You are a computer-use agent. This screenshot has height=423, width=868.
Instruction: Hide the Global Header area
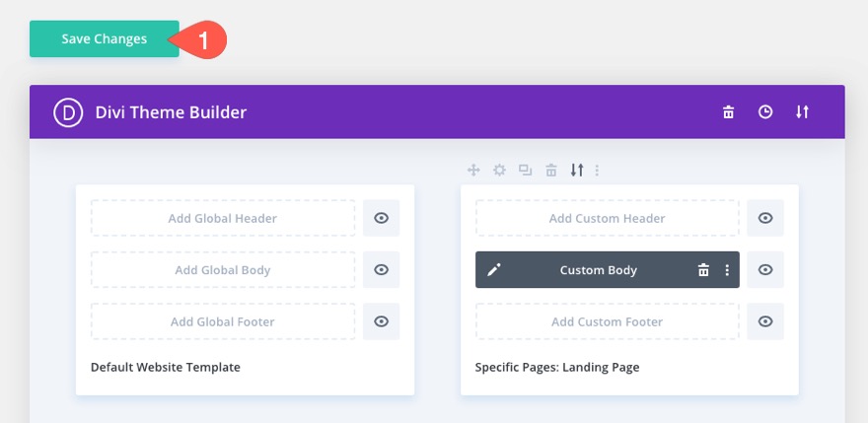coord(381,219)
